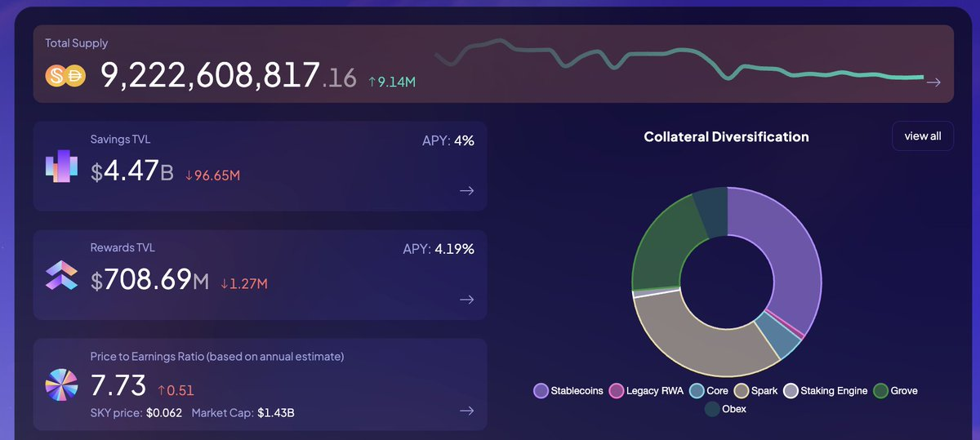
Task: Toggle the Stablecoins legend item
Action: (568, 391)
